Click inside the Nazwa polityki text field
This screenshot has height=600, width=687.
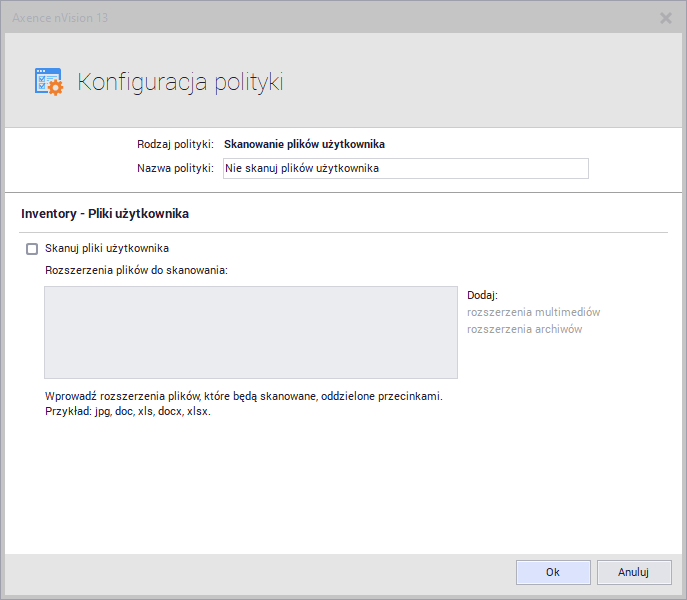coord(405,169)
